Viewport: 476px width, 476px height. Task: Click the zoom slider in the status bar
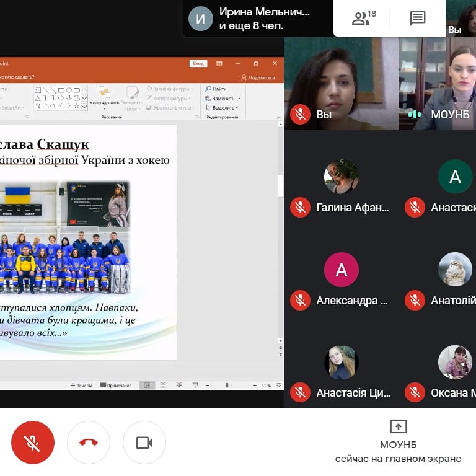point(227,386)
